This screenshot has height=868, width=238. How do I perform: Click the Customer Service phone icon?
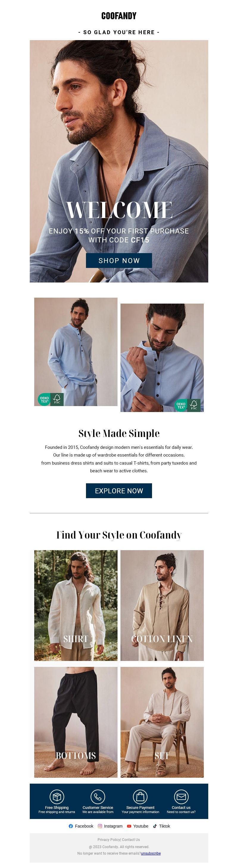click(x=98, y=797)
